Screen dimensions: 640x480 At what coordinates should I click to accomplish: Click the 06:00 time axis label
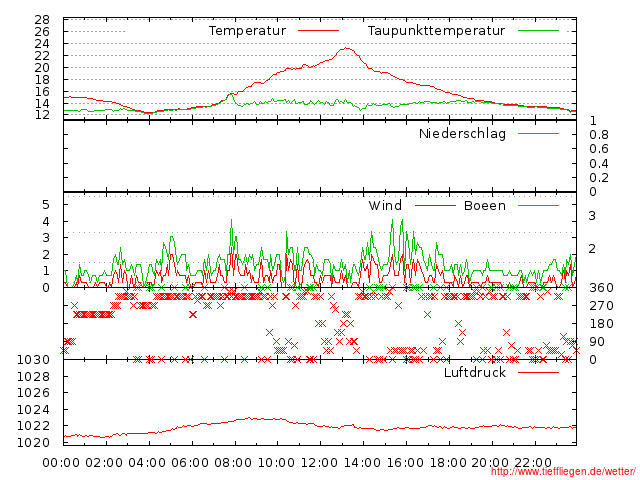190,463
